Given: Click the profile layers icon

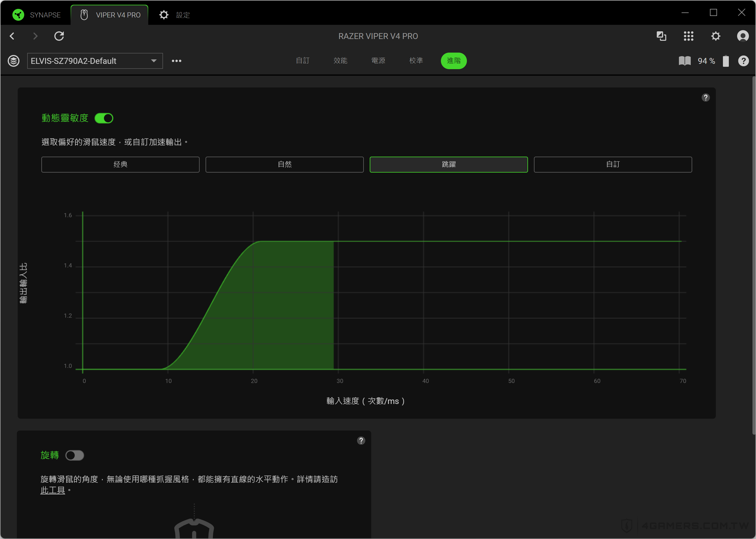Looking at the screenshot, I should (x=14, y=61).
